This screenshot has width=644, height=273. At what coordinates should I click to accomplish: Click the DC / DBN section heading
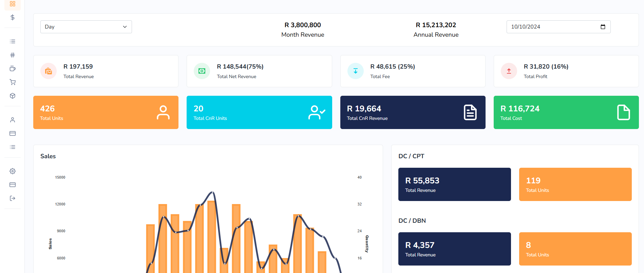(x=412, y=221)
